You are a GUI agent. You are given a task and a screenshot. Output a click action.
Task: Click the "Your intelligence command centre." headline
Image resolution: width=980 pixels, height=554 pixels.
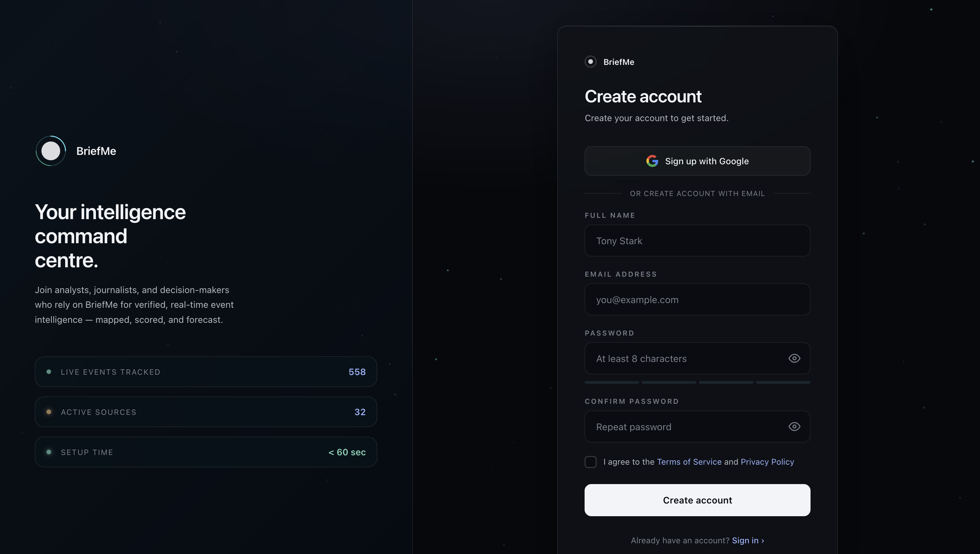pyautogui.click(x=110, y=236)
